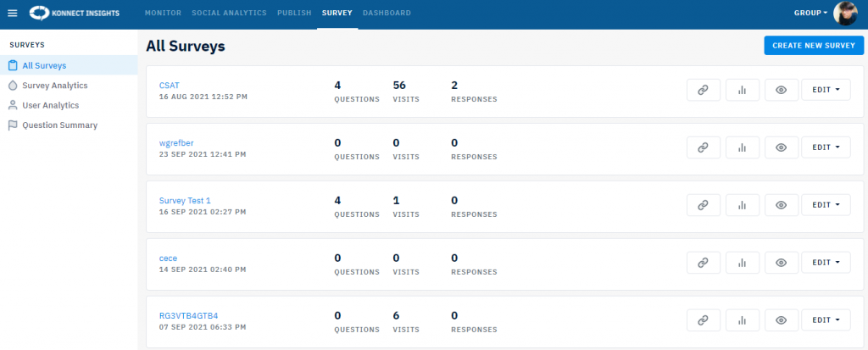Click Create New Survey button
Screen dimensions: 868x350
click(814, 46)
